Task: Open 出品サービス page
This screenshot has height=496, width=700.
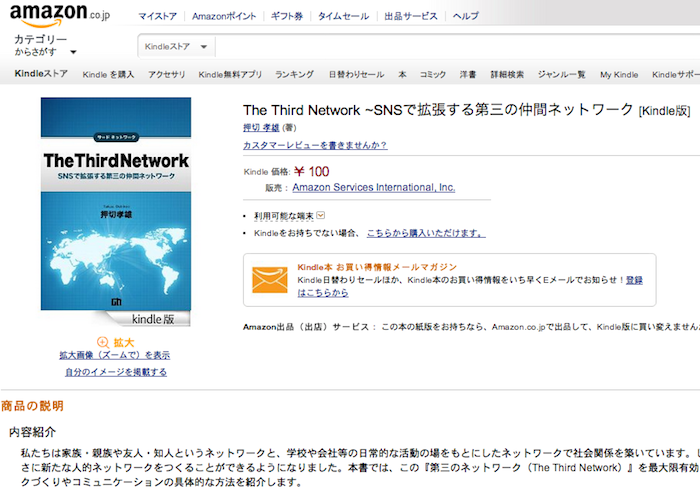Action: [x=411, y=17]
